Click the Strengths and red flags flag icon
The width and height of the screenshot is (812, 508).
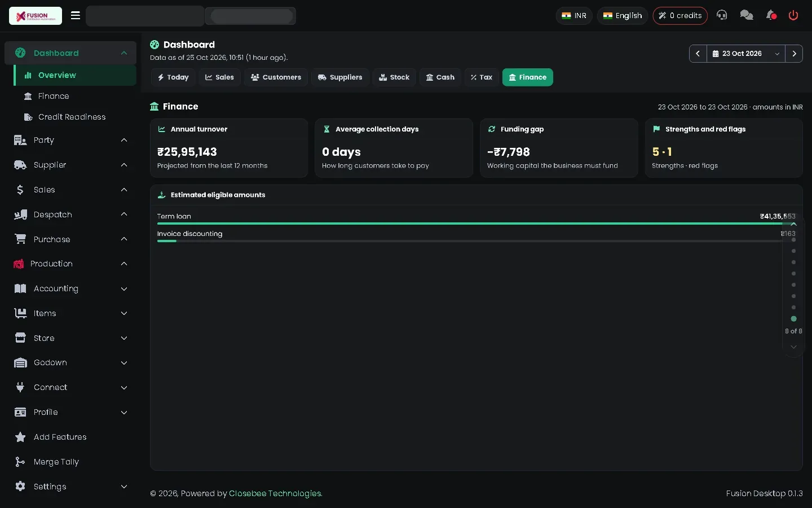click(x=656, y=129)
